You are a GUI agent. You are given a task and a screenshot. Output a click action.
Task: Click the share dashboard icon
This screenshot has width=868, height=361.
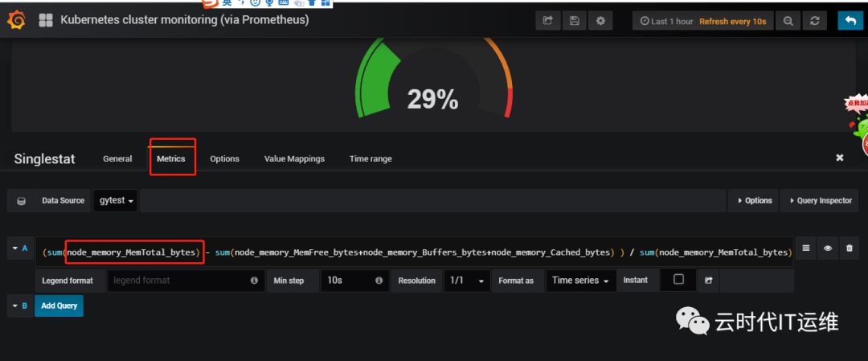pos(547,20)
